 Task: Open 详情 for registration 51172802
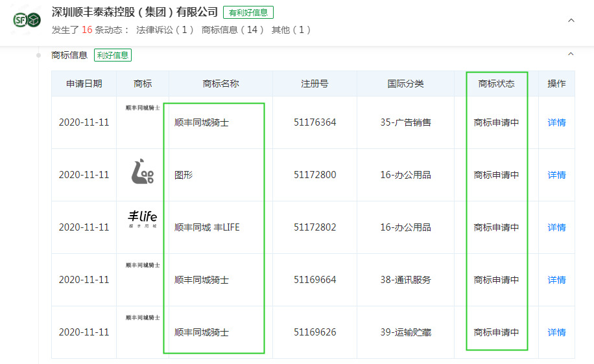click(x=556, y=227)
